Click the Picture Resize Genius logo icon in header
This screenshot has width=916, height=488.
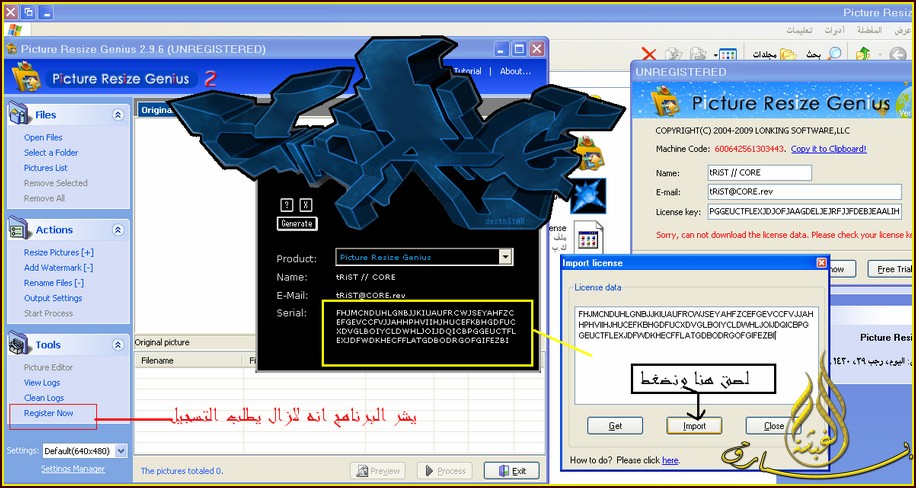tap(26, 78)
